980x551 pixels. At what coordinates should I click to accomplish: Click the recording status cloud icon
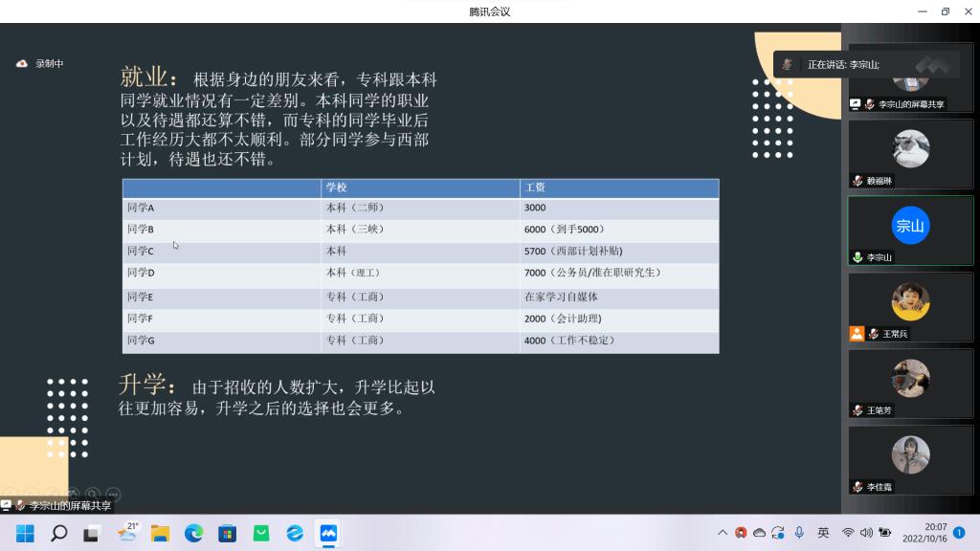[22, 64]
